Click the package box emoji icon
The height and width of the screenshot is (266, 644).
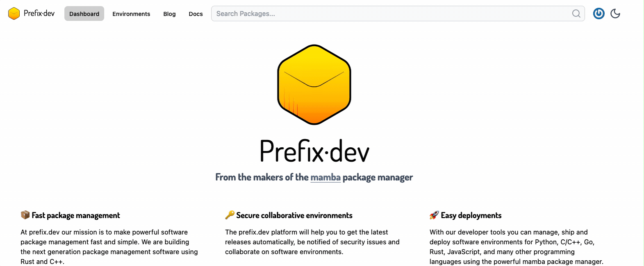(x=25, y=215)
